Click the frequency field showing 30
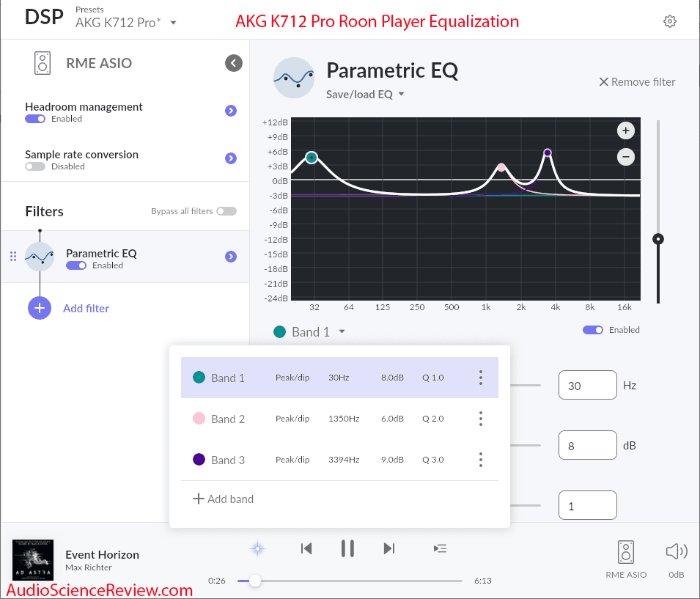 (x=588, y=386)
